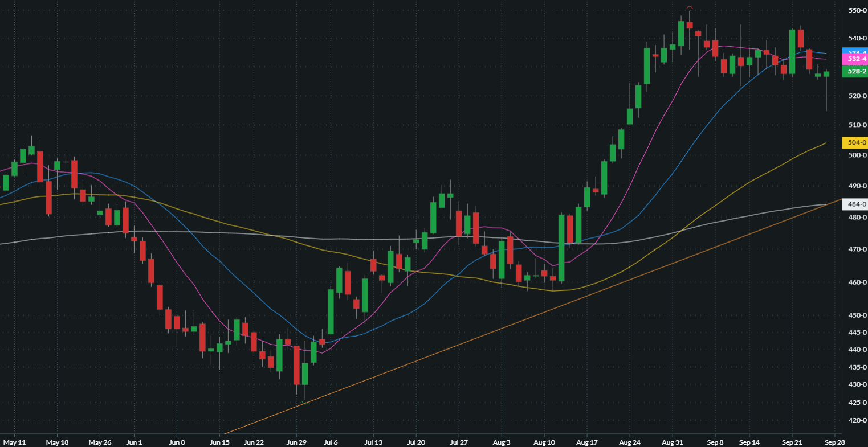
Task: Click the green 528-2 last price tag
Action: (x=855, y=72)
